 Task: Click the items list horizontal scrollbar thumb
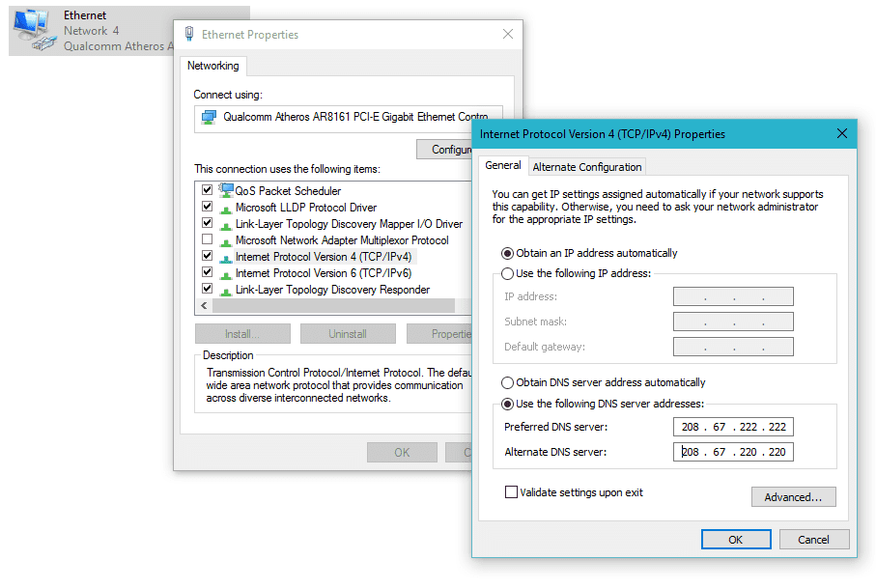tap(333, 306)
